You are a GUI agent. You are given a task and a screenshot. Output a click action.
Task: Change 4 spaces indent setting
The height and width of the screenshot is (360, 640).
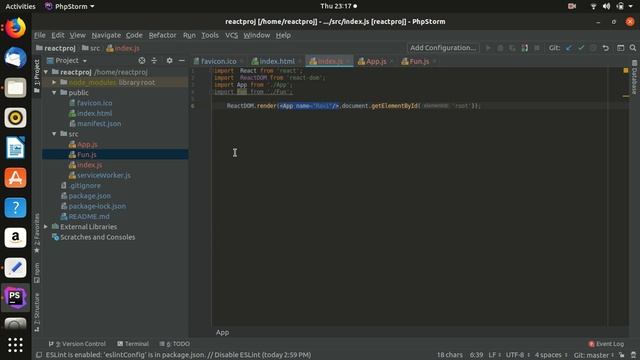pos(551,355)
